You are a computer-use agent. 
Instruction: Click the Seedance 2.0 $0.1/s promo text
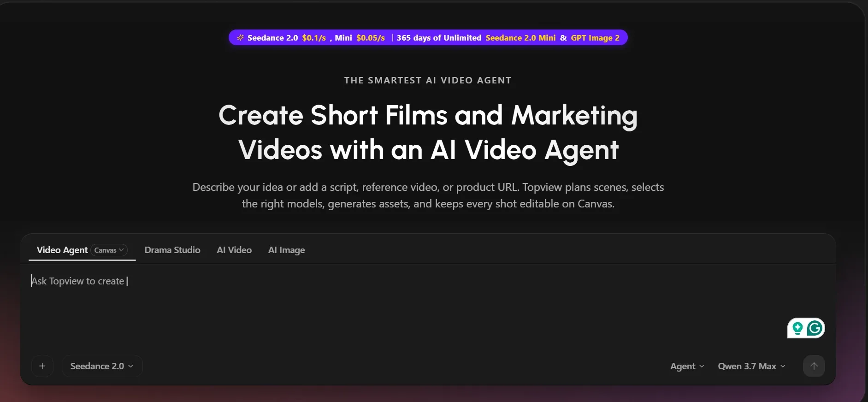click(x=287, y=38)
